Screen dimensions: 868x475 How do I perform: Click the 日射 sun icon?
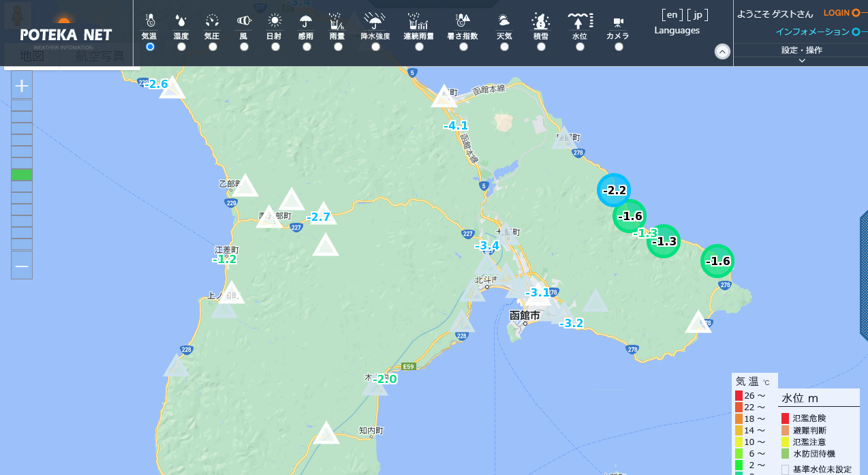[x=275, y=20]
